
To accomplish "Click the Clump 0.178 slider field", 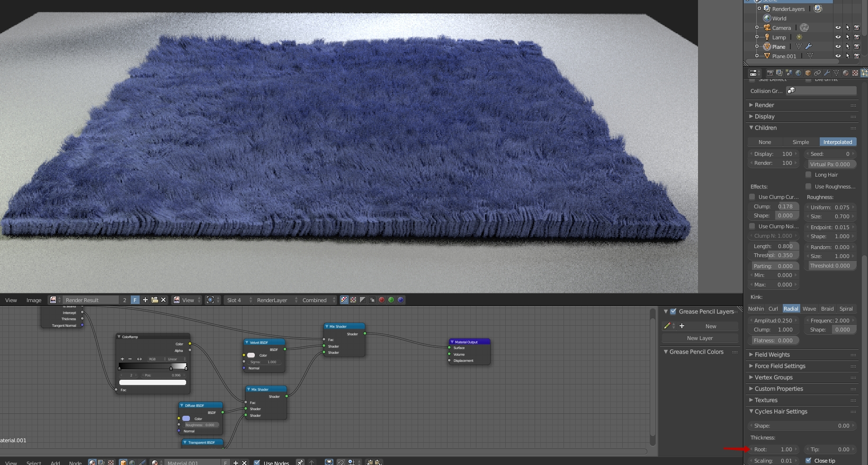I will coord(774,206).
